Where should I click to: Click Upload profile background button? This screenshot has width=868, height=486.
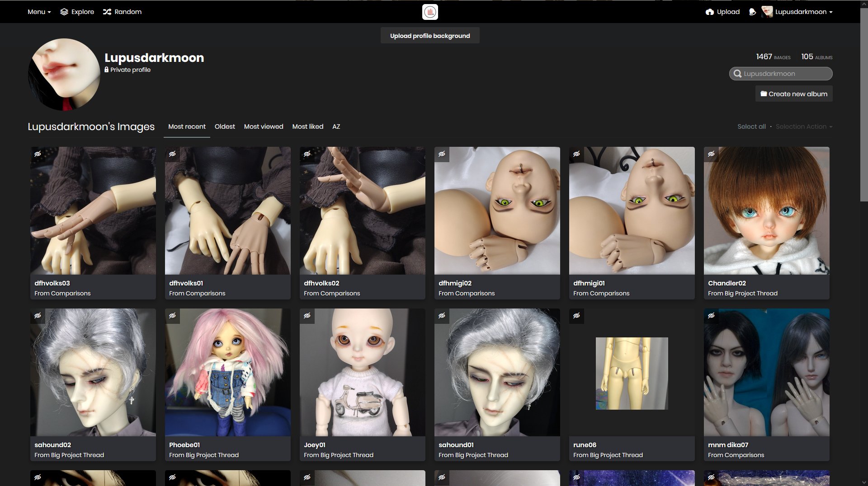coord(430,36)
